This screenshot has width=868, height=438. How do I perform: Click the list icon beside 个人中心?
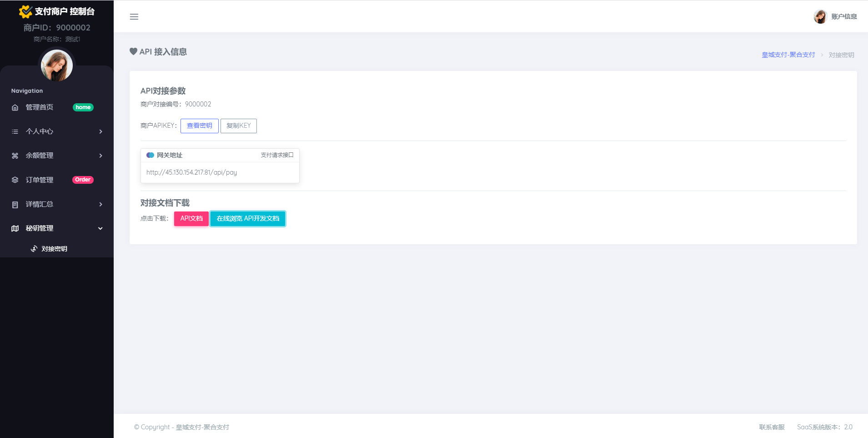pos(15,132)
